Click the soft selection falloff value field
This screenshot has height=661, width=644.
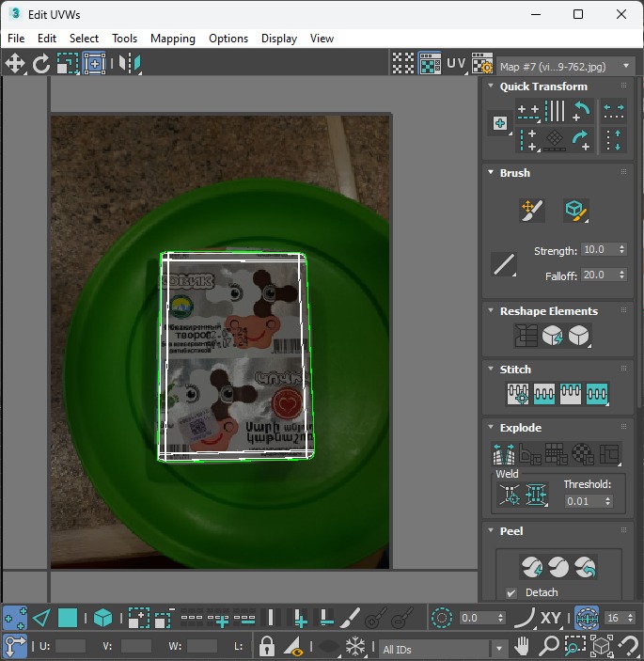coord(478,618)
